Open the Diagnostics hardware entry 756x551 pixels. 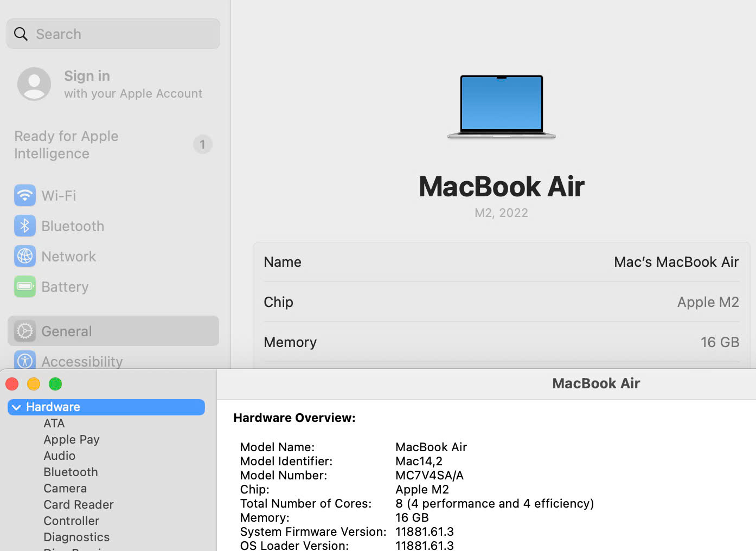[x=76, y=537]
